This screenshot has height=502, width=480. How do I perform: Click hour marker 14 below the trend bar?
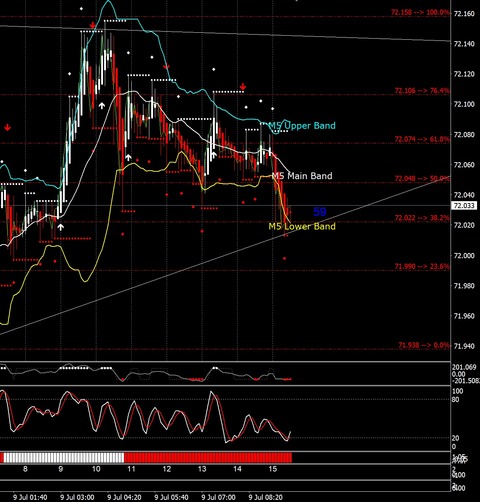(237, 469)
